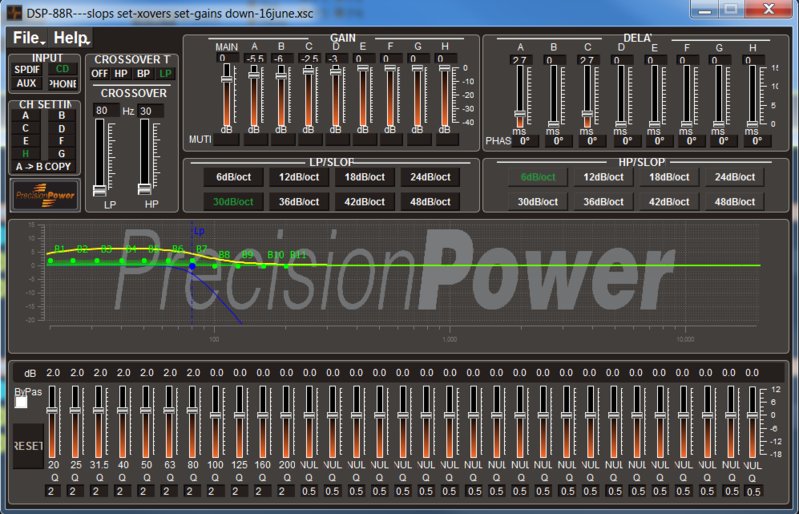Open the File menu

click(x=28, y=38)
